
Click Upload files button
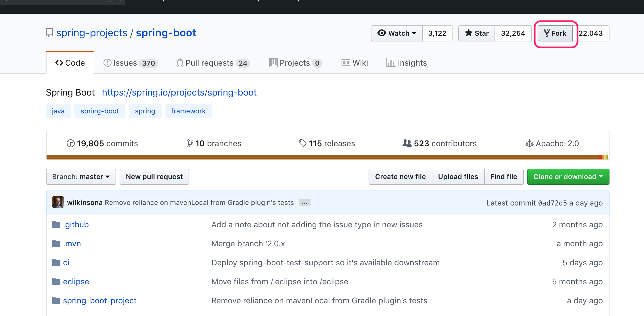[458, 177]
